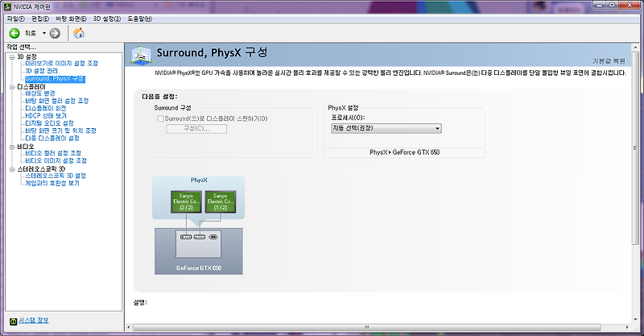This screenshot has width=644, height=336.
Task: Click the green Back arrow icon
Action: (x=14, y=33)
